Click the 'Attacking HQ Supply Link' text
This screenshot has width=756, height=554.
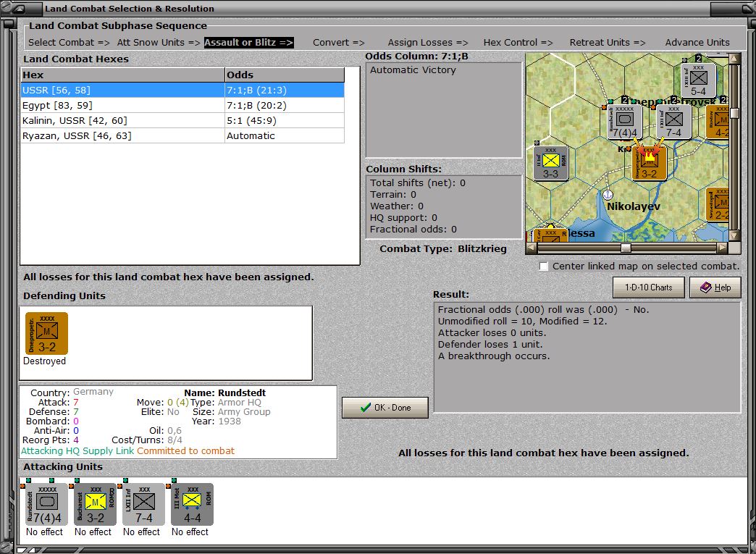[77, 451]
